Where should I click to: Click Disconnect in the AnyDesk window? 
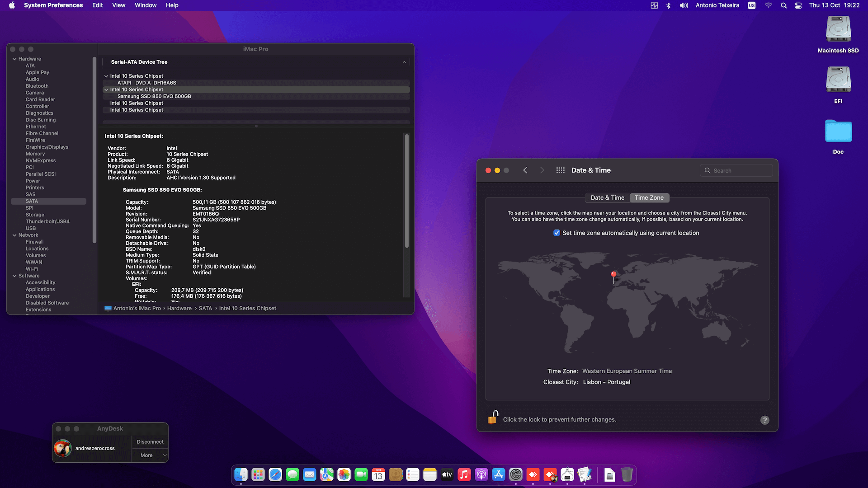tap(149, 441)
